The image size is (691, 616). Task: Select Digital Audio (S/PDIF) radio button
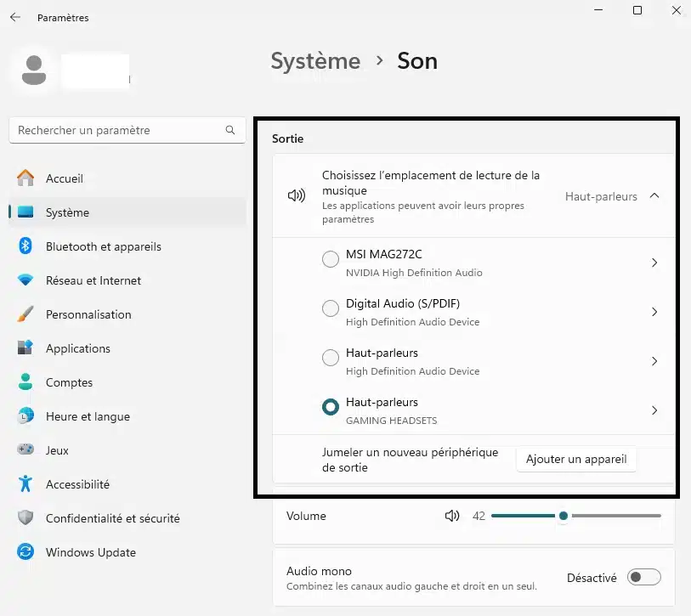[x=331, y=308]
